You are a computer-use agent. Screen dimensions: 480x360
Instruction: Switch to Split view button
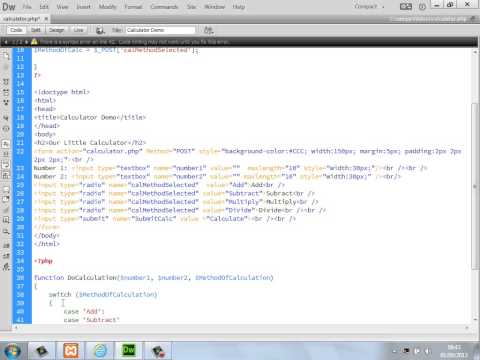[x=35, y=30]
